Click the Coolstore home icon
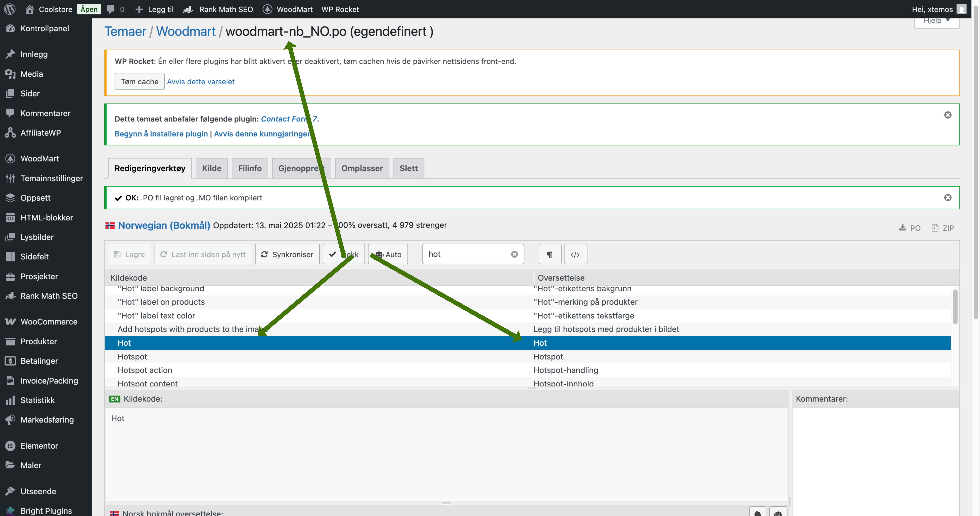The height and width of the screenshot is (516, 980). [30, 9]
